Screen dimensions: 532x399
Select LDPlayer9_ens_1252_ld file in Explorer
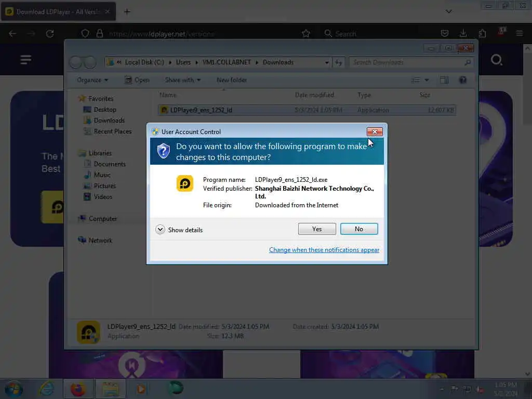[x=307, y=110]
